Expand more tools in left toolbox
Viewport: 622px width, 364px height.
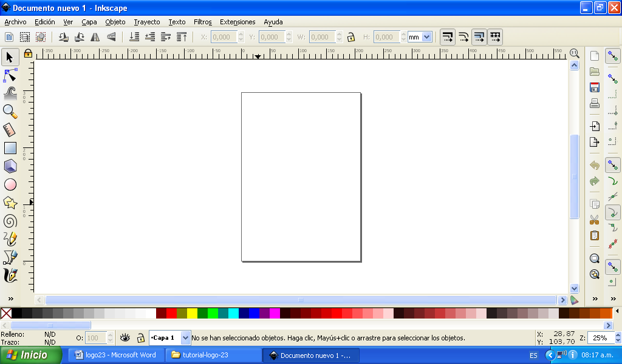[11, 298]
